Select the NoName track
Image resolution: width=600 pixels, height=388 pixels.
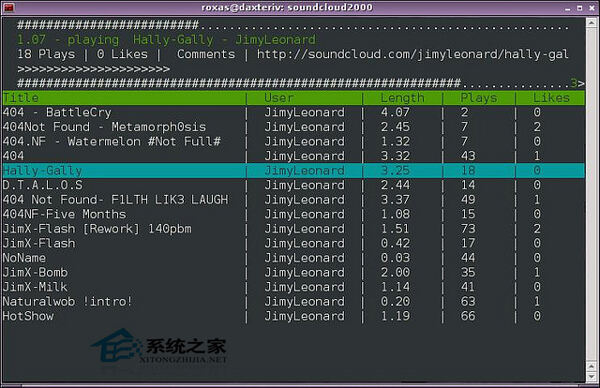tap(293, 258)
